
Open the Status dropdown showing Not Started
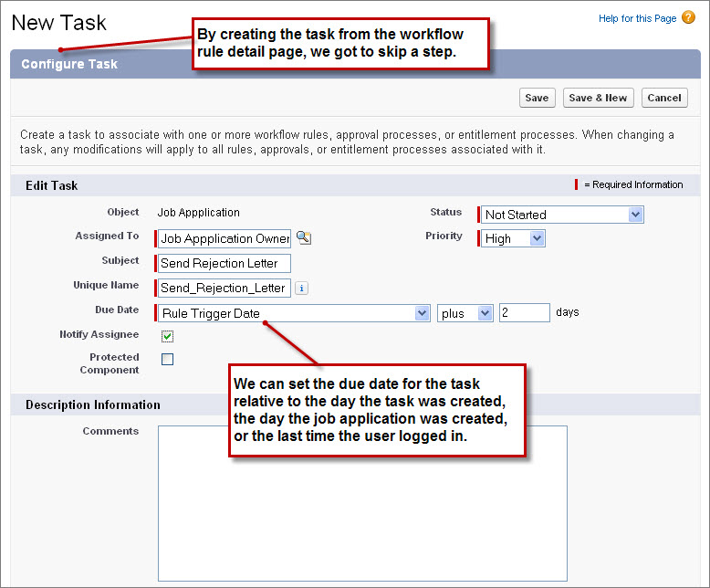pyautogui.click(x=562, y=215)
